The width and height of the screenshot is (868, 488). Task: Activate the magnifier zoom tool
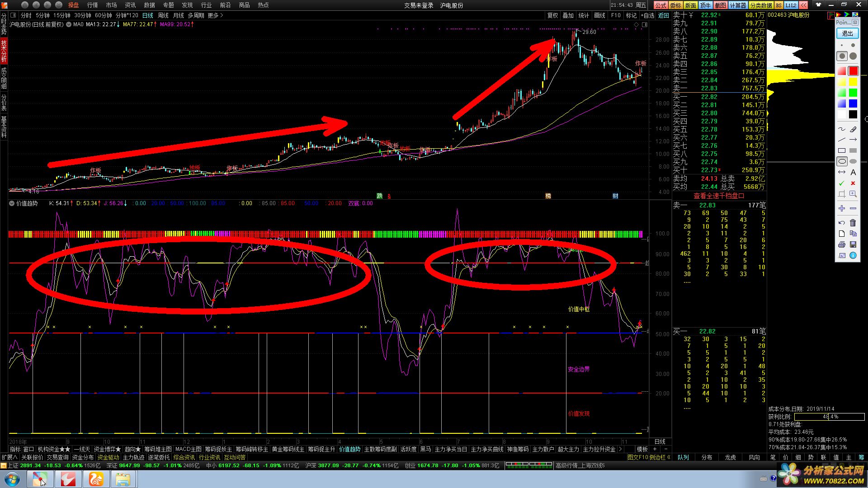853,194
